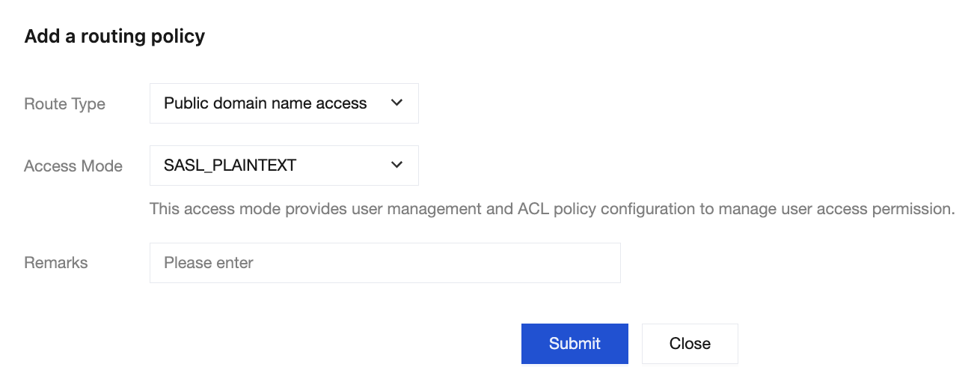Click the Route Type label
This screenshot has height=376, width=980.
(x=64, y=104)
